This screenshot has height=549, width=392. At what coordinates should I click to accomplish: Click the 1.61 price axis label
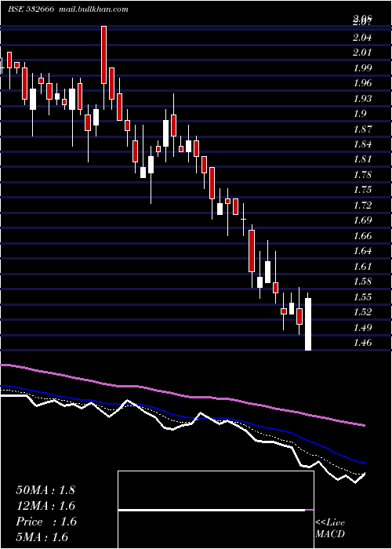coord(362,266)
